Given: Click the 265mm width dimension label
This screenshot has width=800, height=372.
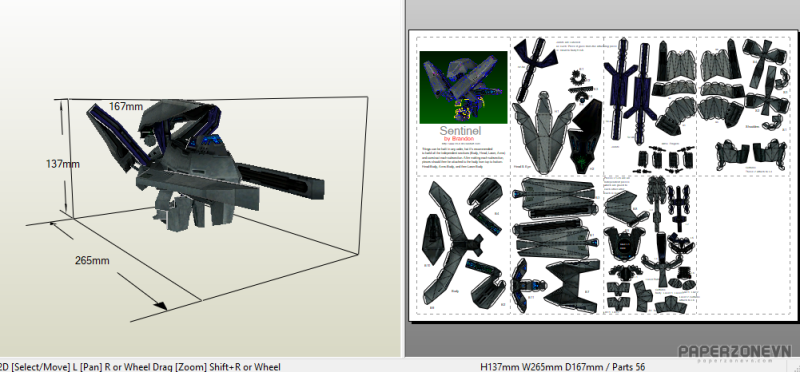Looking at the screenshot, I should pos(92,260).
